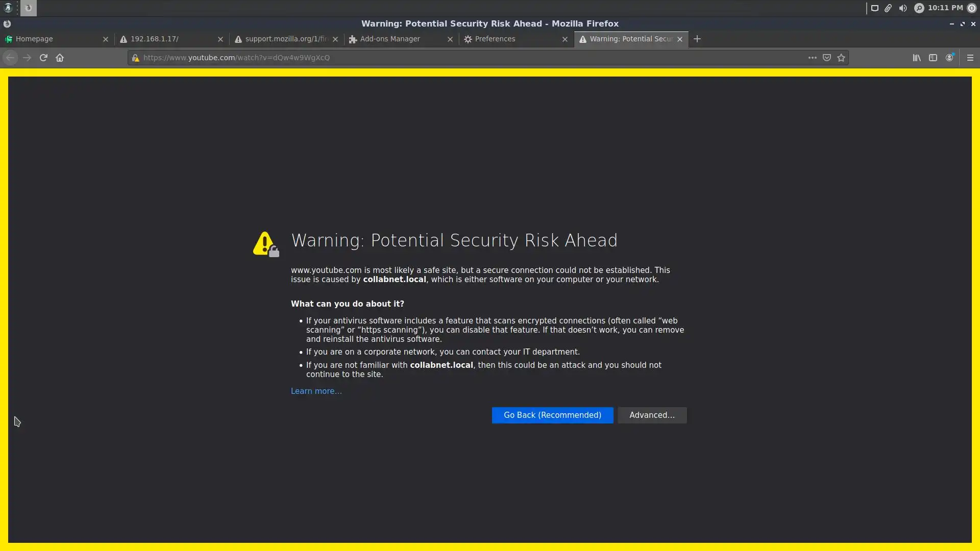The width and height of the screenshot is (980, 551).
Task: Select the Homepage tab
Action: coord(34,39)
